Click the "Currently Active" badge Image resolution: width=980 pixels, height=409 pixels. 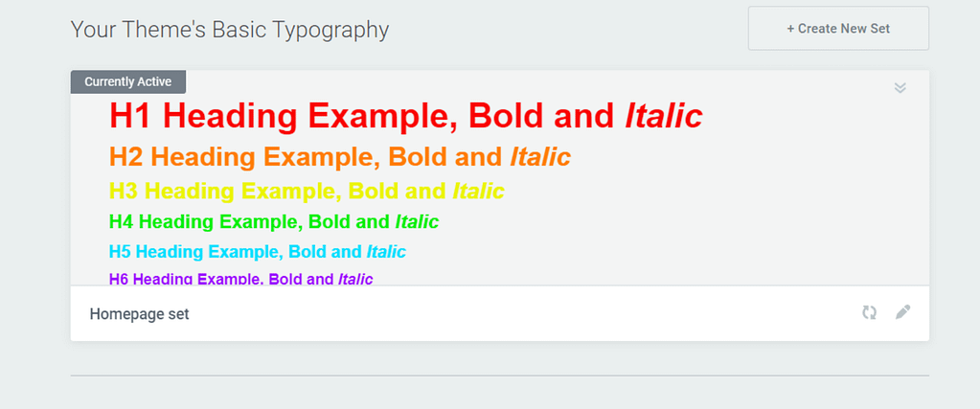point(127,82)
